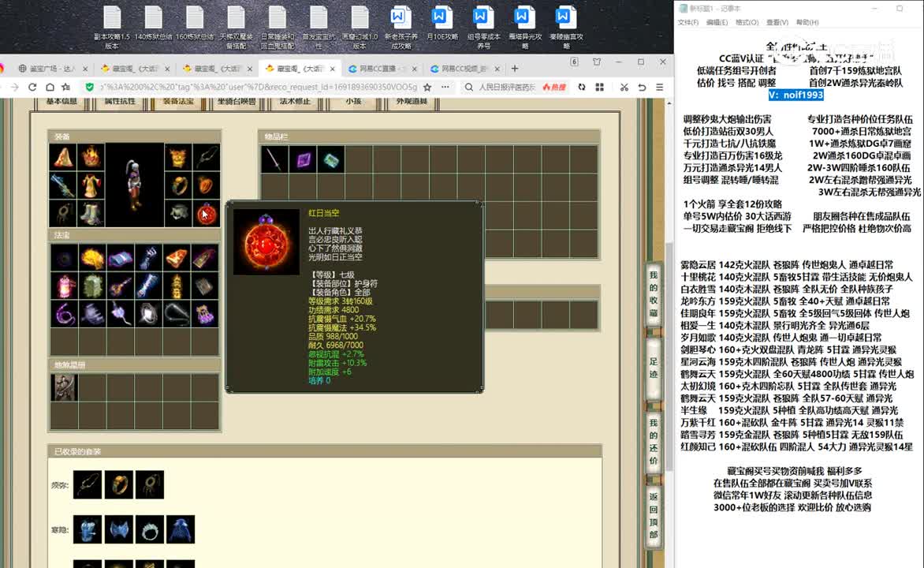Open the browser apps grid icon

[x=599, y=88]
